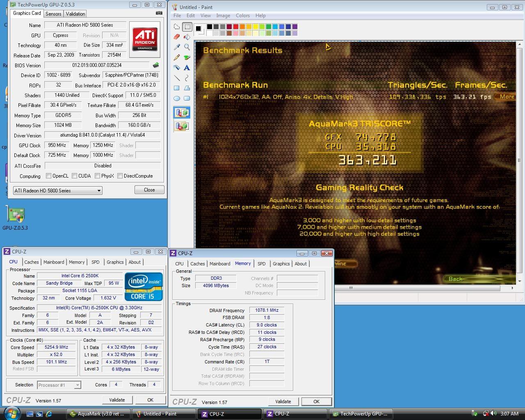This screenshot has width=525, height=420.
Task: Select the Magnifier tool in Paint
Action: coord(187,47)
